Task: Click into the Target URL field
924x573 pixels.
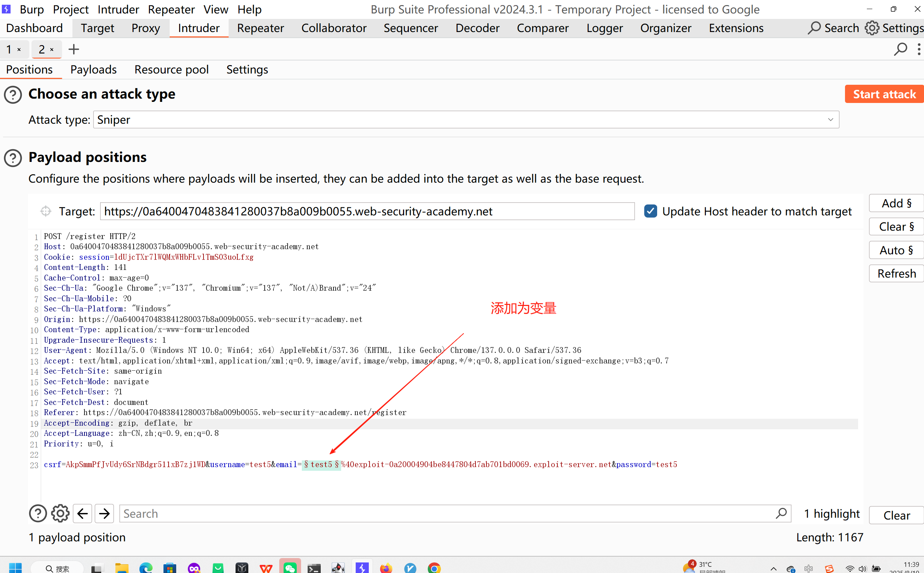Action: tap(367, 211)
